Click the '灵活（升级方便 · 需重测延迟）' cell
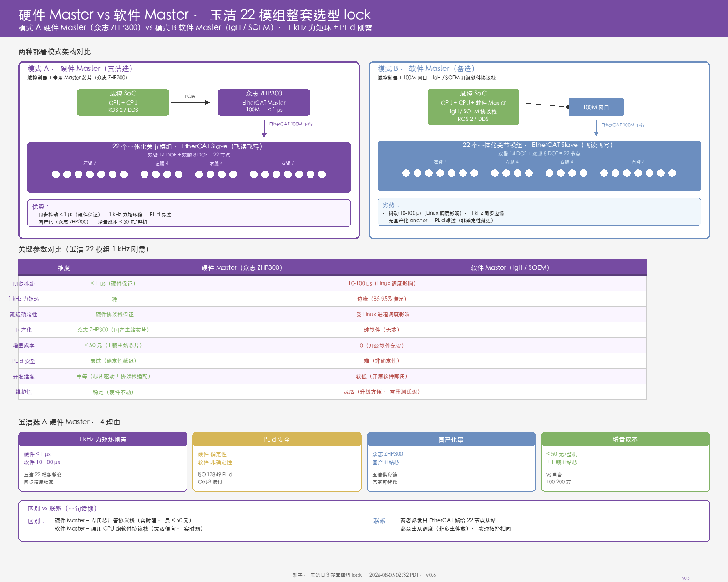 point(382,392)
